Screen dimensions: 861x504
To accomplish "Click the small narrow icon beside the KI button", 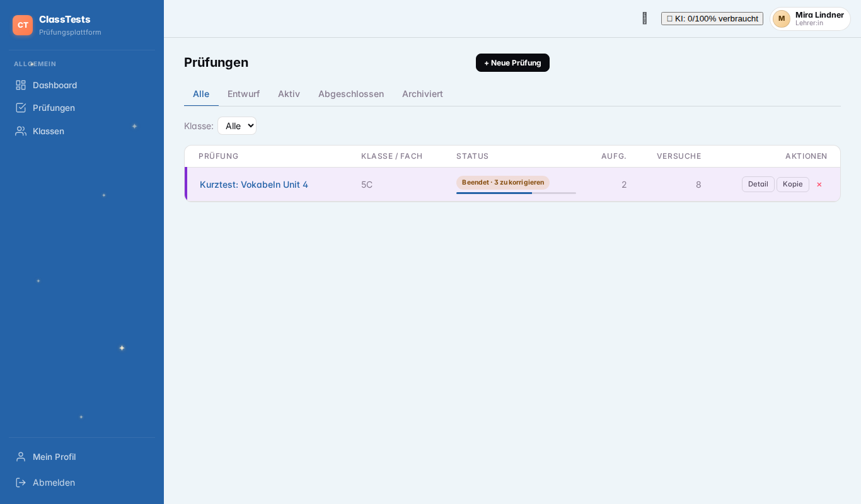I will [644, 18].
